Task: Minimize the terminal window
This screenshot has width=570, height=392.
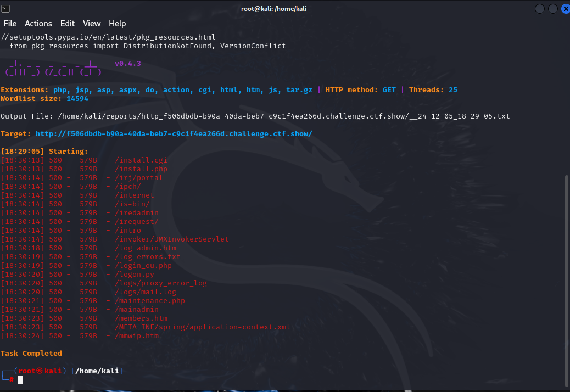Action: 540,9
